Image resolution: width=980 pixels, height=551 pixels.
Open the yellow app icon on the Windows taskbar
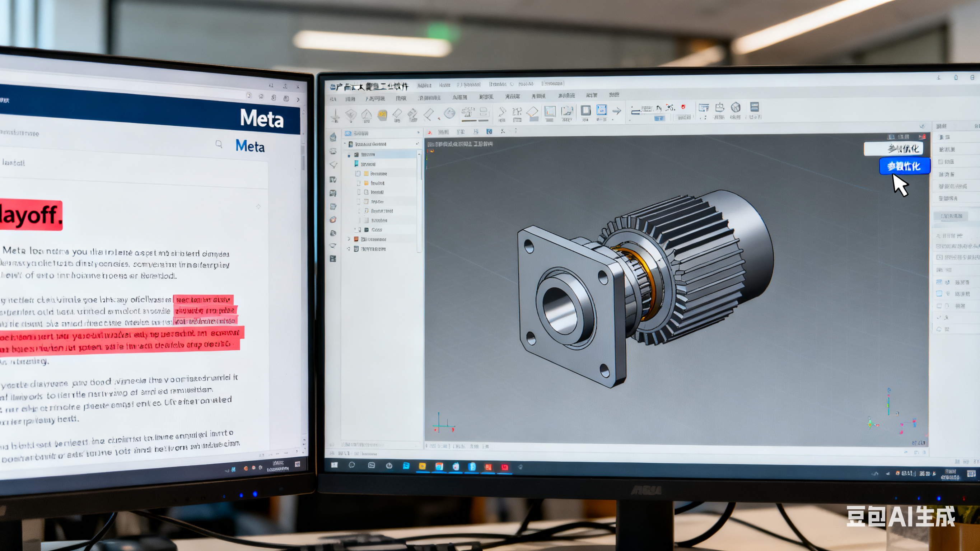[x=422, y=466]
